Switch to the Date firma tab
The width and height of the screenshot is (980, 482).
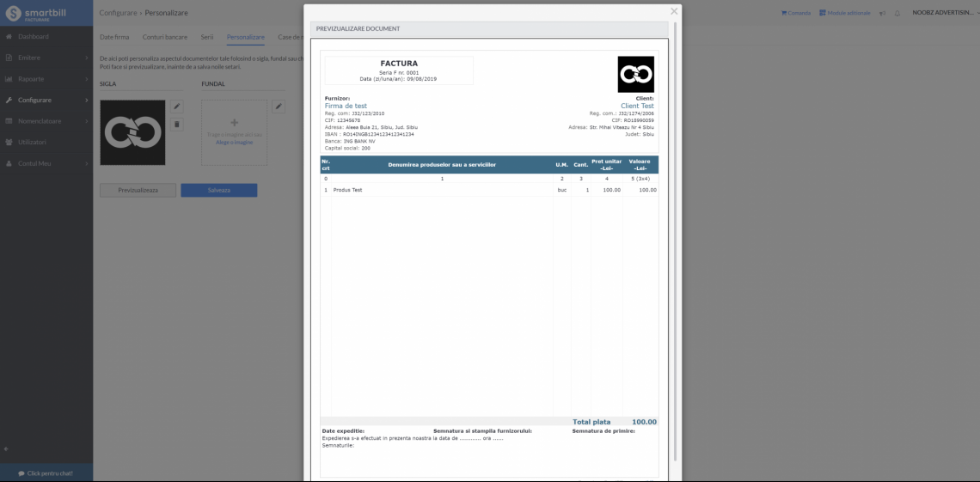[x=114, y=38]
